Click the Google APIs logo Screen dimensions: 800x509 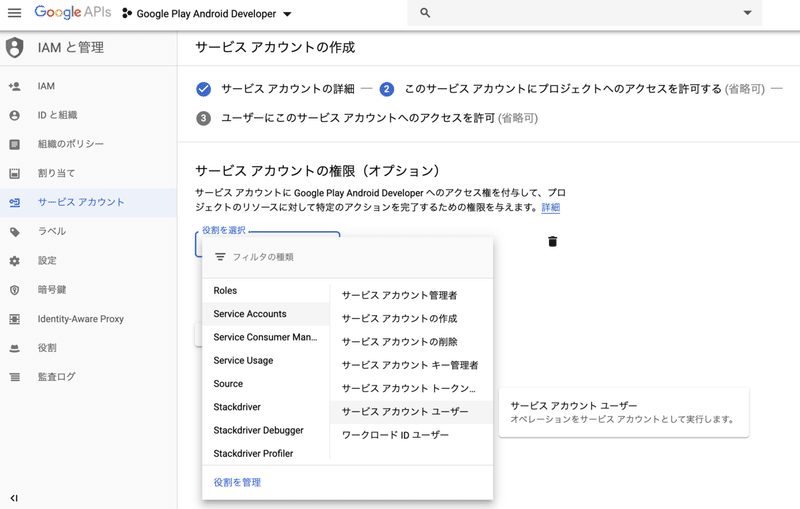[x=72, y=12]
